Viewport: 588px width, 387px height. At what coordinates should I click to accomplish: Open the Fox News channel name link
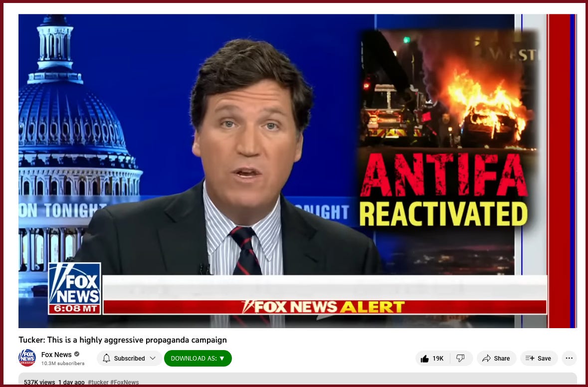point(56,355)
